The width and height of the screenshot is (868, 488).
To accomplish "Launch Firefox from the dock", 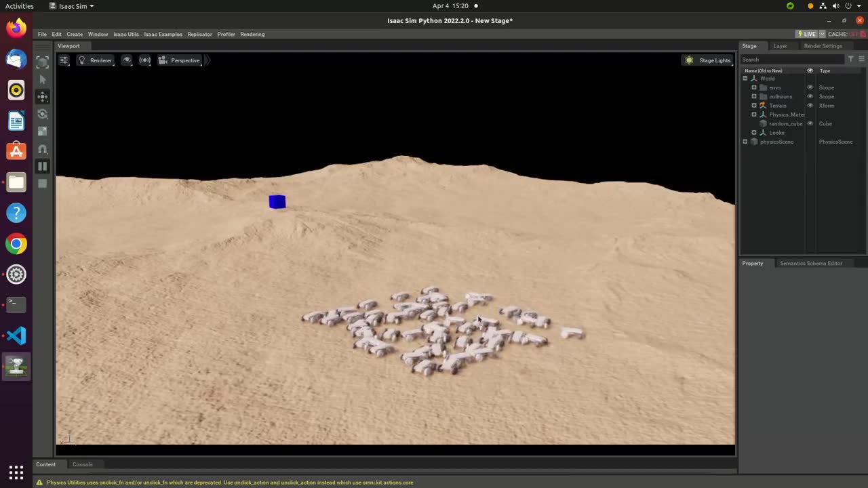I will [16, 28].
